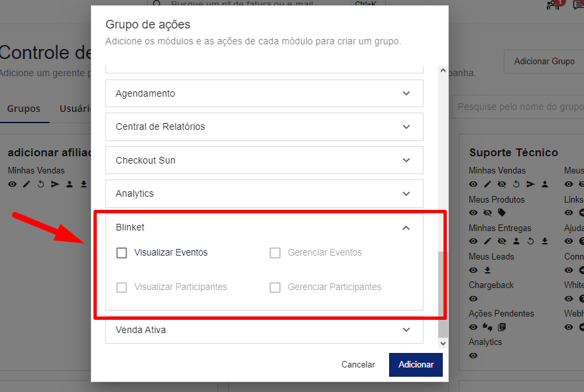Click the send arrow icon under Suporte Técnico Minhas Vendas
Image resolution: width=584 pixels, height=392 pixels.
click(530, 184)
